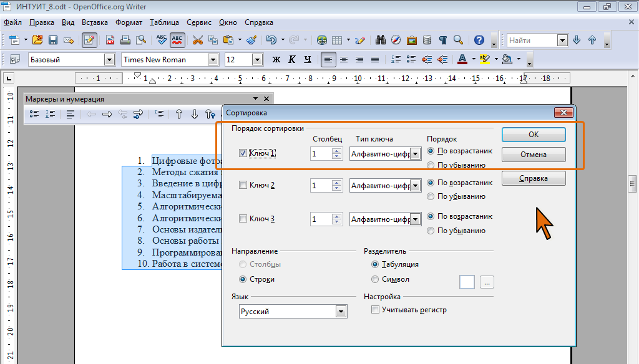Center align the paragraph
This screenshot has height=364, width=639.
pyautogui.click(x=344, y=60)
